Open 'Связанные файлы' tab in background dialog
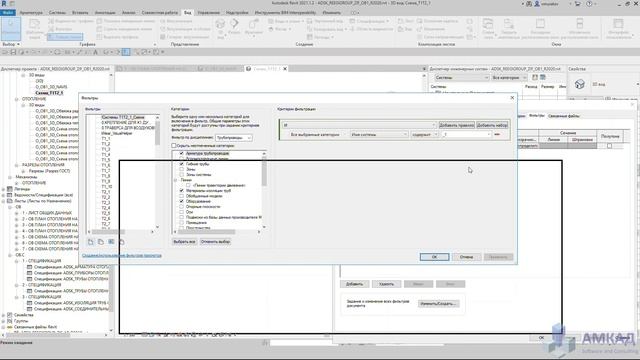 tap(564, 116)
